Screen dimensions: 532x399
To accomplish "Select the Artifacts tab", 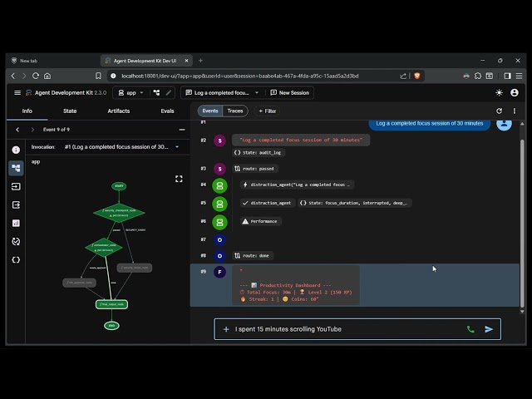I will coord(118,111).
